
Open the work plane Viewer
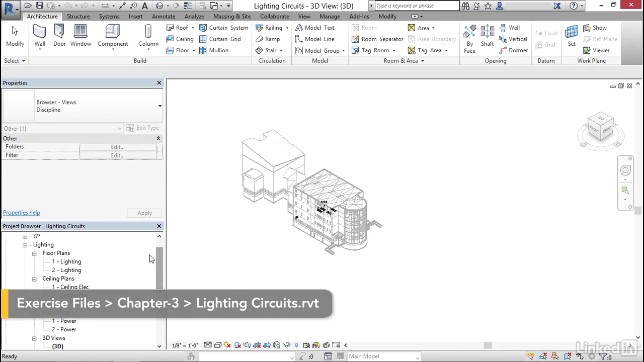click(x=596, y=50)
